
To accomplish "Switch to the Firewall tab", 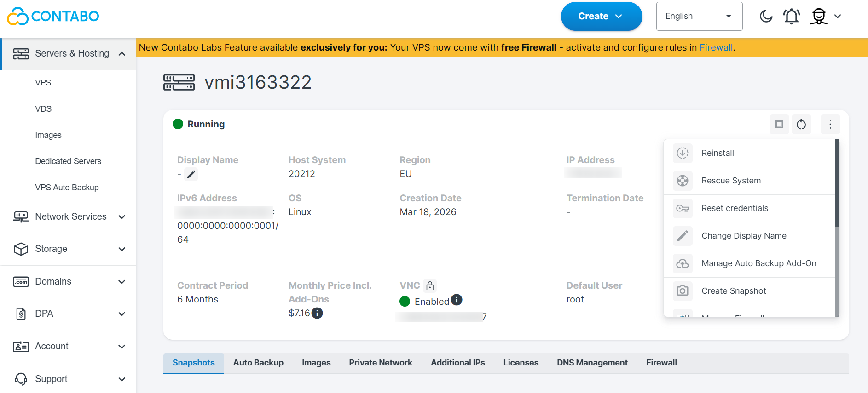I will [x=661, y=363].
